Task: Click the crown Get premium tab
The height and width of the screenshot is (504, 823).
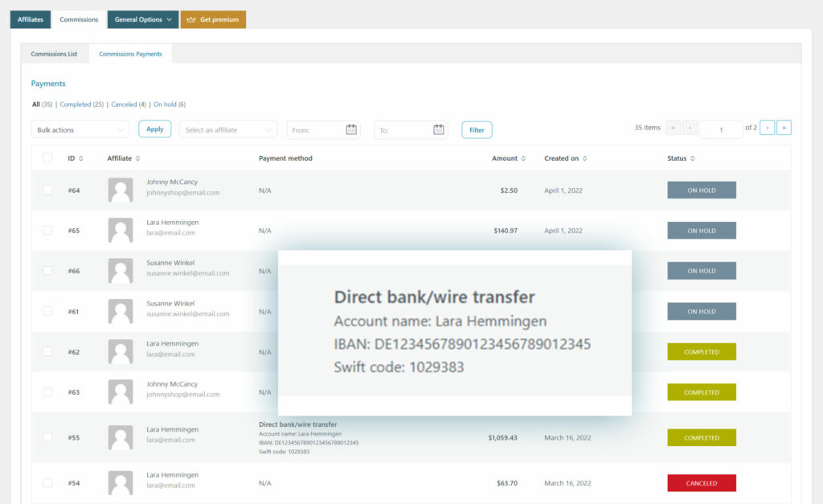Action: coord(213,19)
